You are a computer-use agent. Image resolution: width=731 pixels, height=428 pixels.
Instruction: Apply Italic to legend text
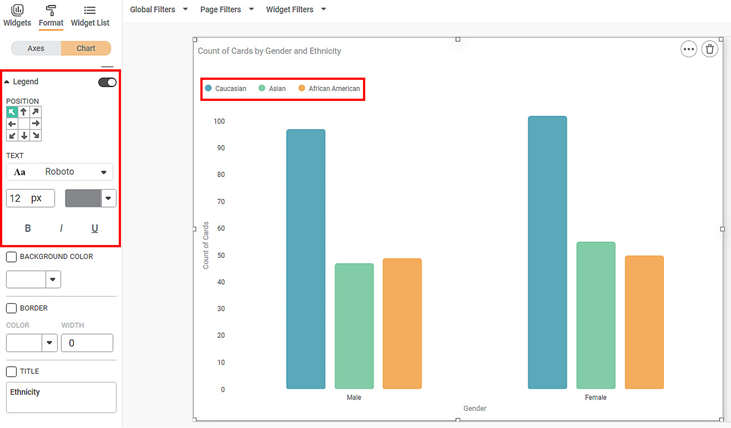[x=61, y=228]
